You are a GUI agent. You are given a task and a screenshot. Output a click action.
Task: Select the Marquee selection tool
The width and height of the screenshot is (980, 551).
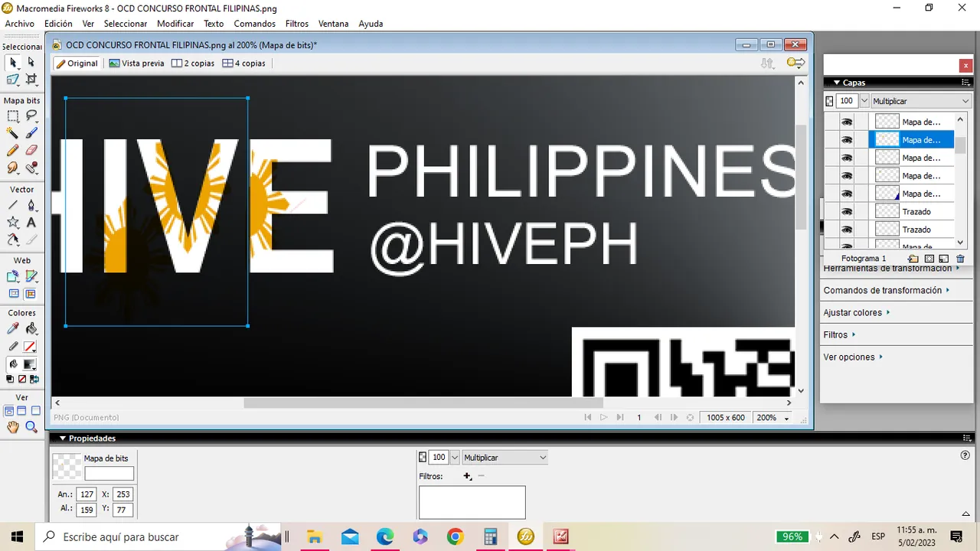(x=13, y=116)
